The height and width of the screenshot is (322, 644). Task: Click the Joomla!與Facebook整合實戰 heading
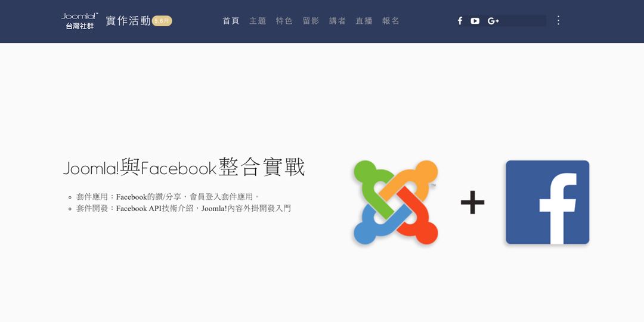point(184,168)
